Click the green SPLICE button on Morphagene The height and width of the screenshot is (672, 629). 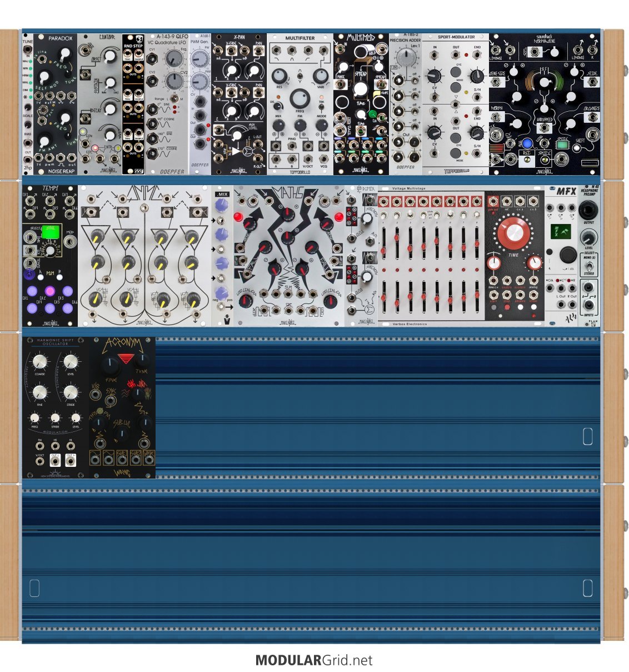(x=562, y=144)
